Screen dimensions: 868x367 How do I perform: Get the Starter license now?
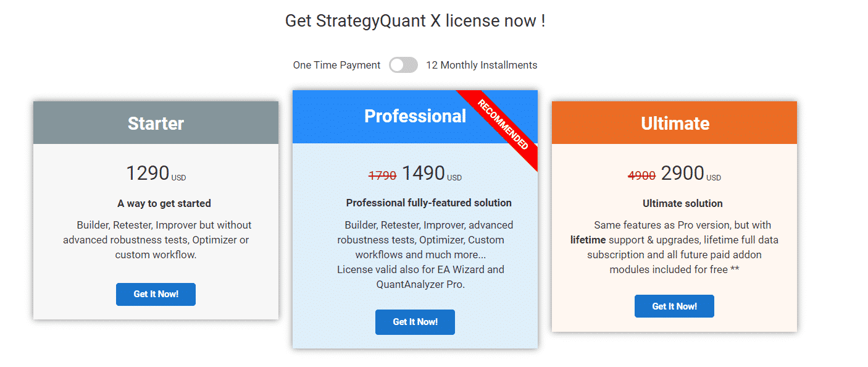[x=156, y=294]
